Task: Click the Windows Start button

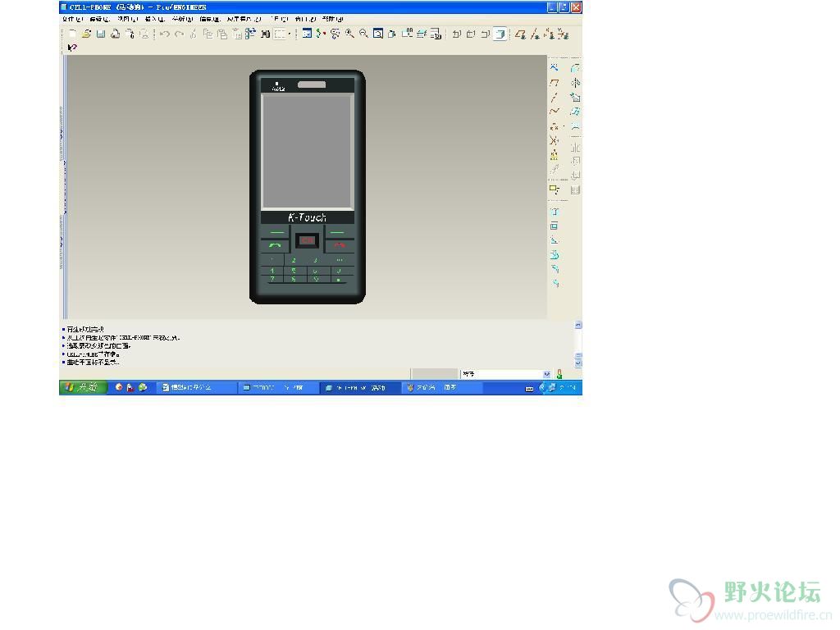Action: (83, 387)
